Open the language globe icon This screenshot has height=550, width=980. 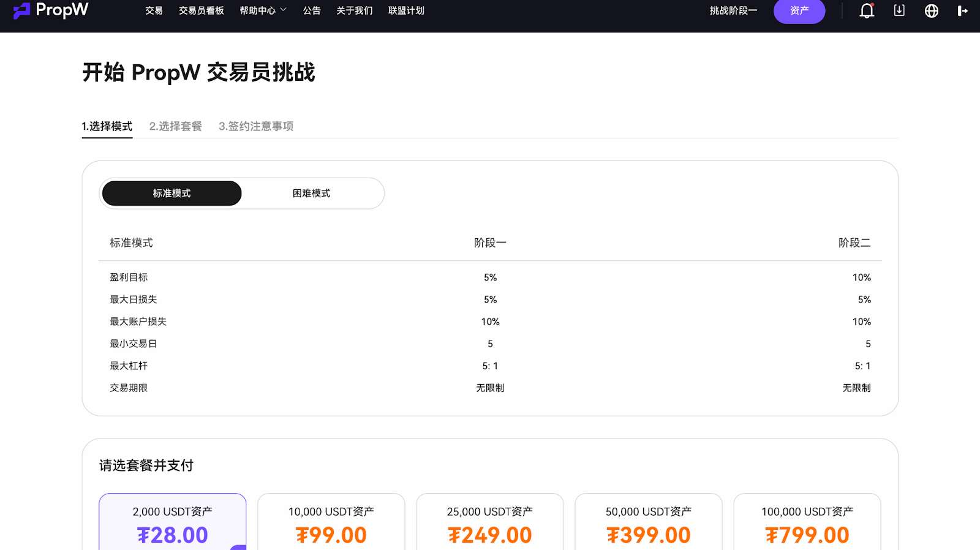(931, 11)
